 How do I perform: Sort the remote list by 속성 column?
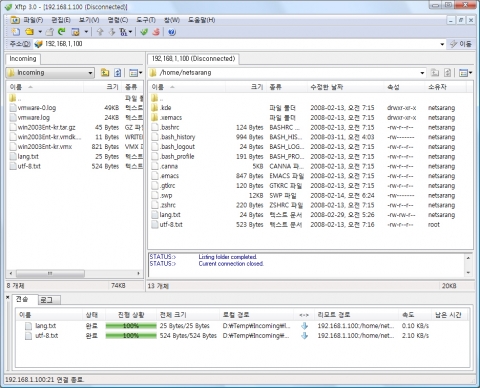click(x=404, y=87)
